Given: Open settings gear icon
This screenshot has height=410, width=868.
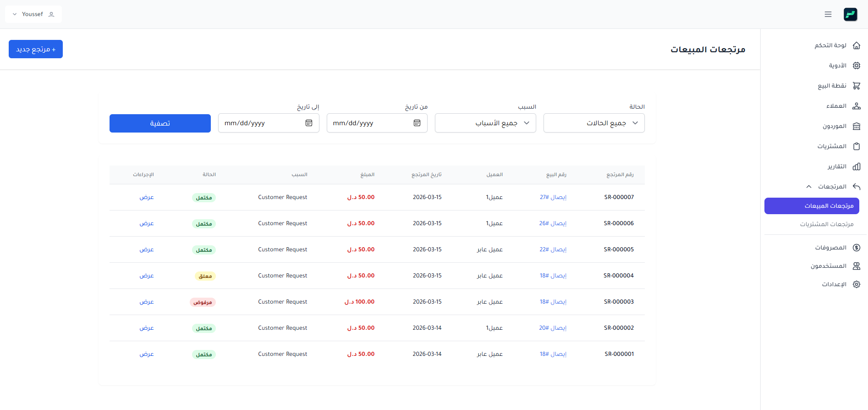Looking at the screenshot, I should pos(856,284).
